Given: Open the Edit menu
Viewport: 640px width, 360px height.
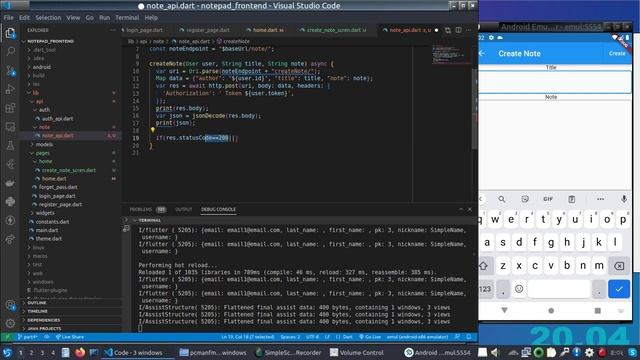Looking at the screenshot, I should 24,18.
